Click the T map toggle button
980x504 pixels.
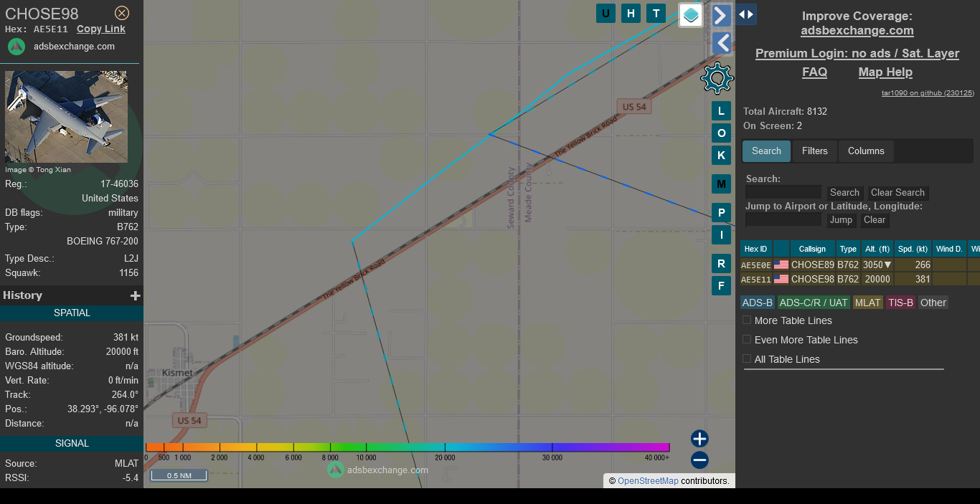point(656,13)
